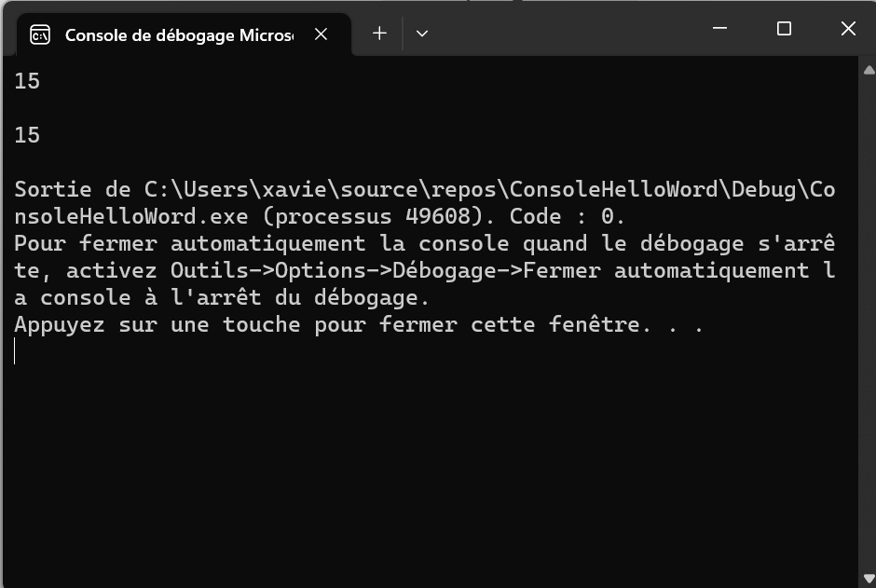876x588 pixels.
Task: Maximize the console window
Action: pyautogui.click(x=784, y=29)
